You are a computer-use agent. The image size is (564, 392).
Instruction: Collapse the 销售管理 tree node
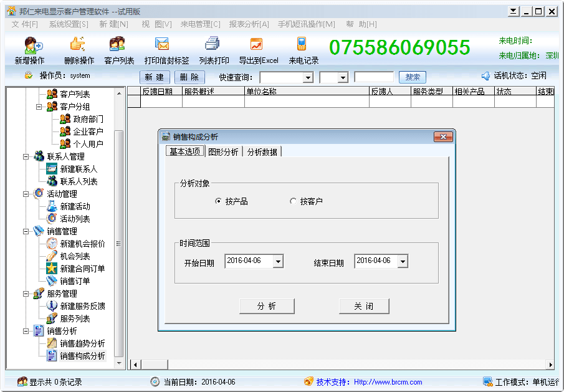[x=26, y=231]
